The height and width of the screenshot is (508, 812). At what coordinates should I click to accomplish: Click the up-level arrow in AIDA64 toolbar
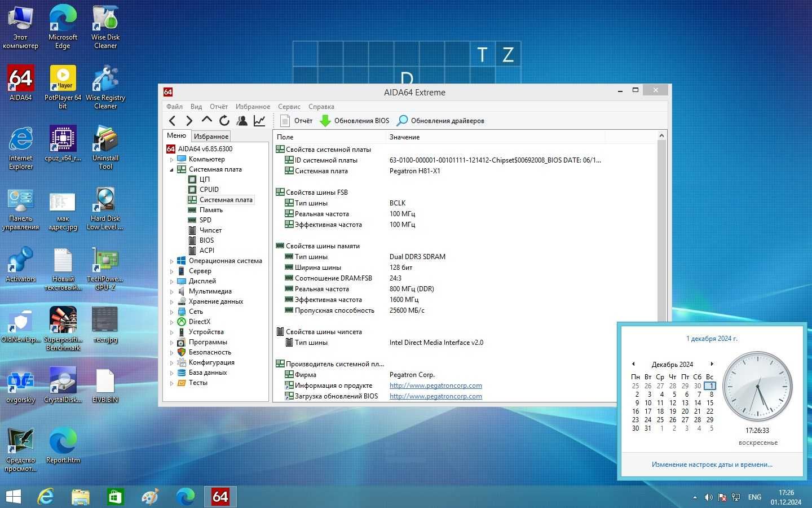point(206,120)
